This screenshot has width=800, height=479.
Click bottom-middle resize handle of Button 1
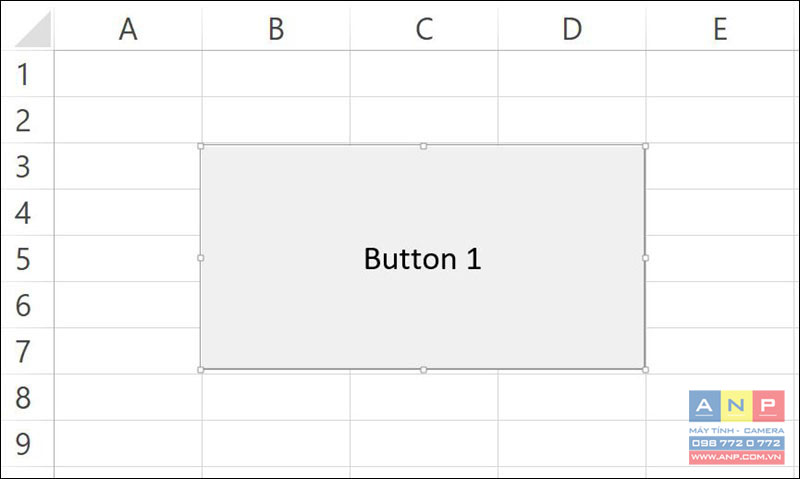423,370
